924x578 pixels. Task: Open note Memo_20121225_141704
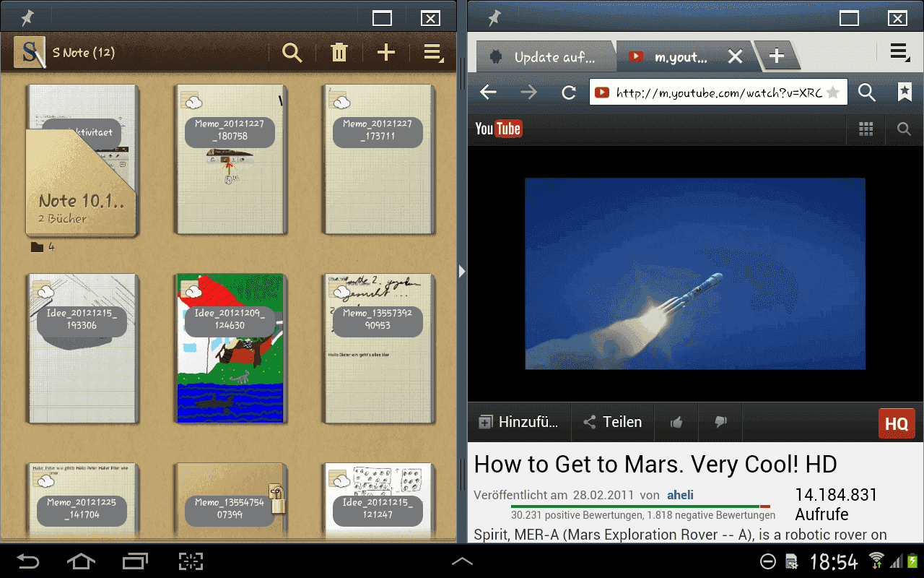(82, 501)
